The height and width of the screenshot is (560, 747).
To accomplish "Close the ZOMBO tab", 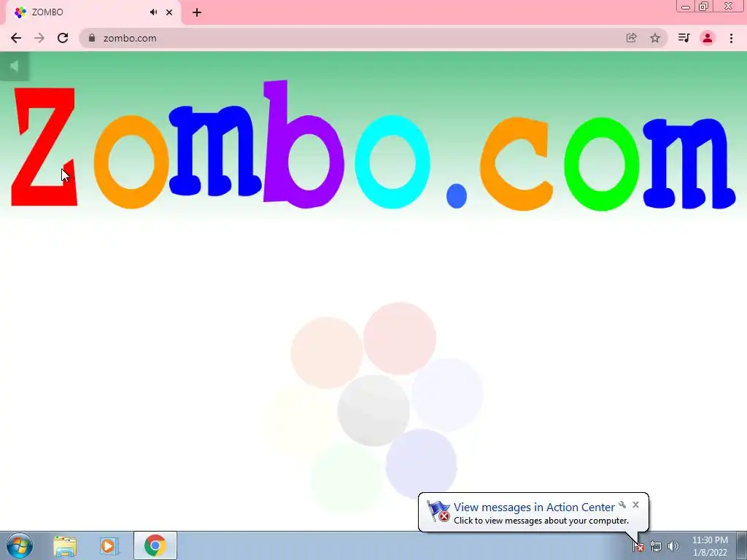I will (169, 12).
